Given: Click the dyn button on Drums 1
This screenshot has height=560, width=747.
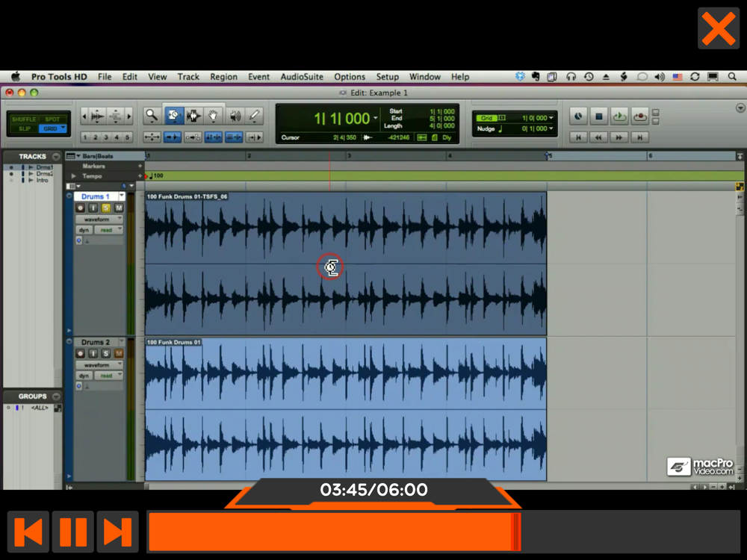Looking at the screenshot, I should [84, 230].
